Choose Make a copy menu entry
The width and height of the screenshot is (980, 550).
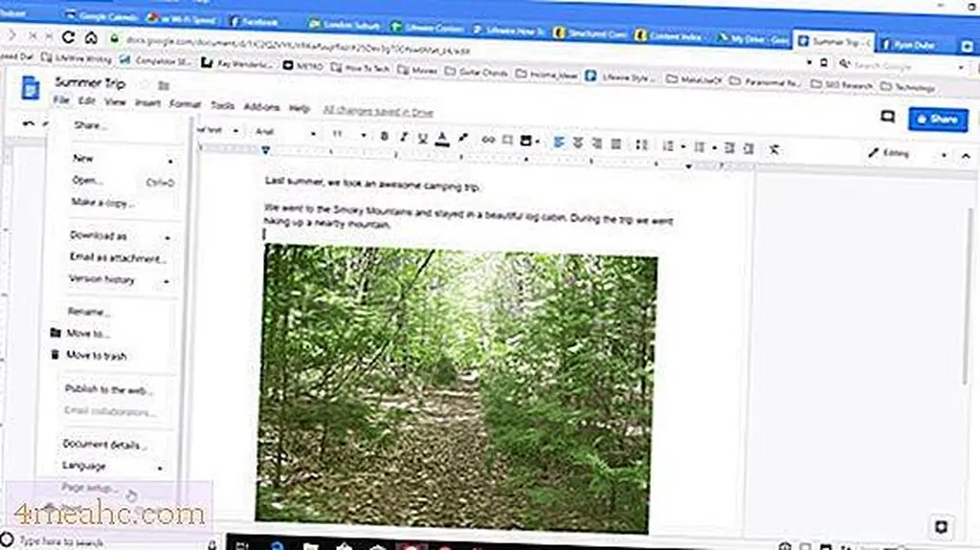click(x=103, y=203)
